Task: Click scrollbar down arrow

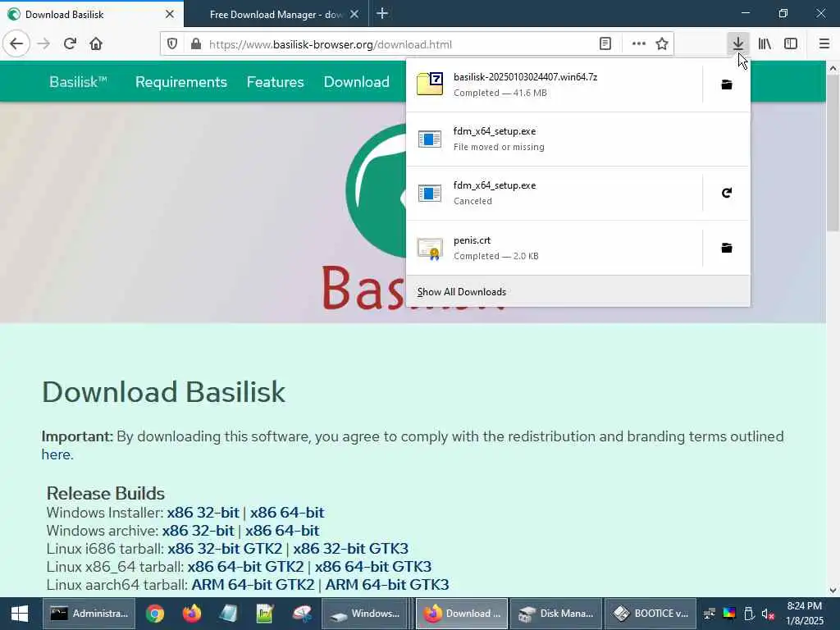Action: [833, 591]
